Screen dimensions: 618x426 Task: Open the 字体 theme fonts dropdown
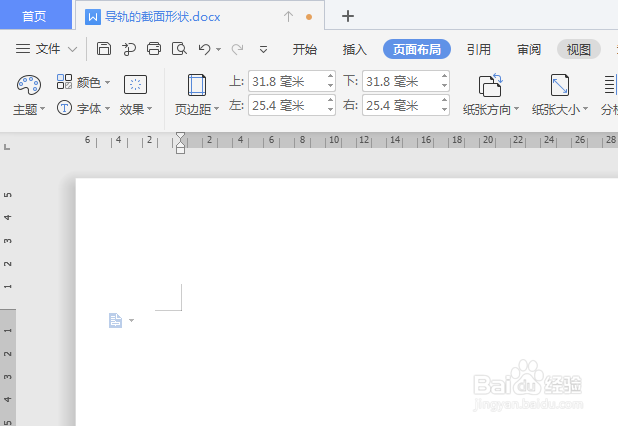[93, 108]
